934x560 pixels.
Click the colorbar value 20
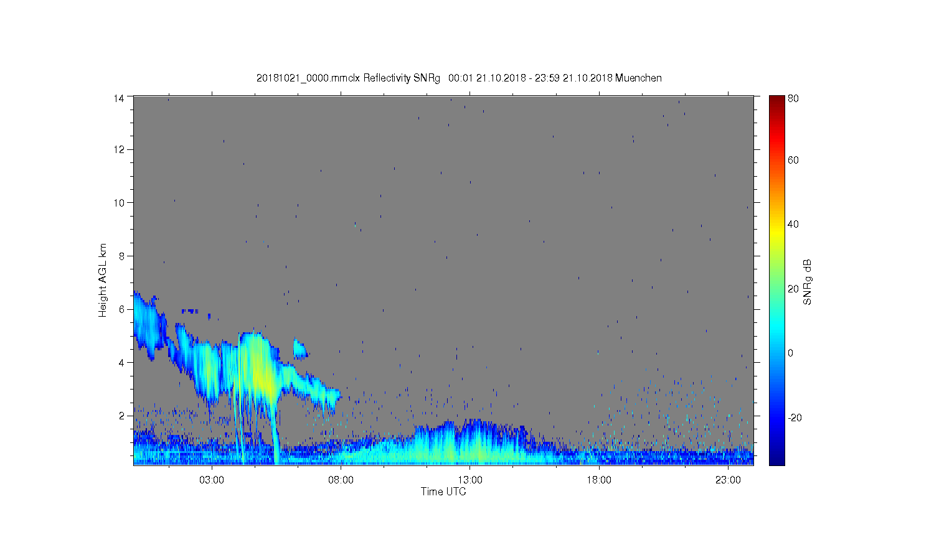pyautogui.click(x=793, y=289)
